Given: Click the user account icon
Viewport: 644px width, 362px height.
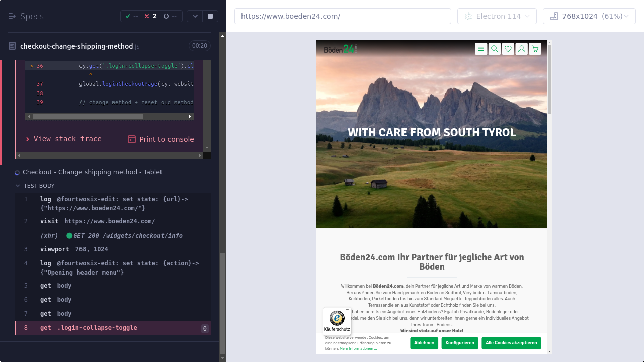Looking at the screenshot, I should point(522,49).
